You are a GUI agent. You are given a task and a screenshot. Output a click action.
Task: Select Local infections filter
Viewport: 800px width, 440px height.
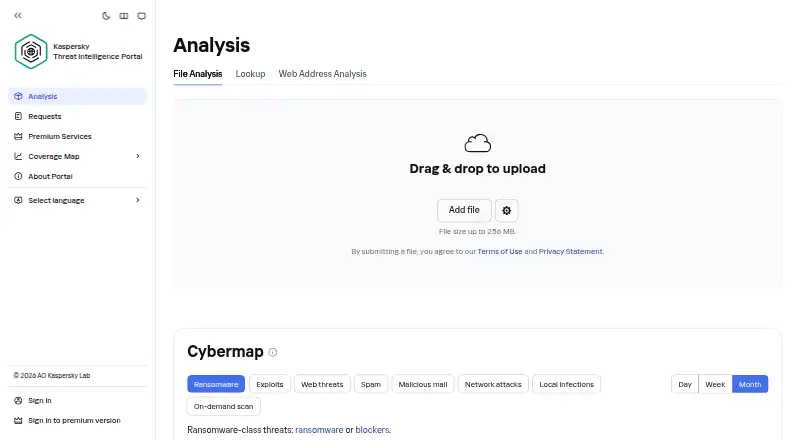(566, 384)
